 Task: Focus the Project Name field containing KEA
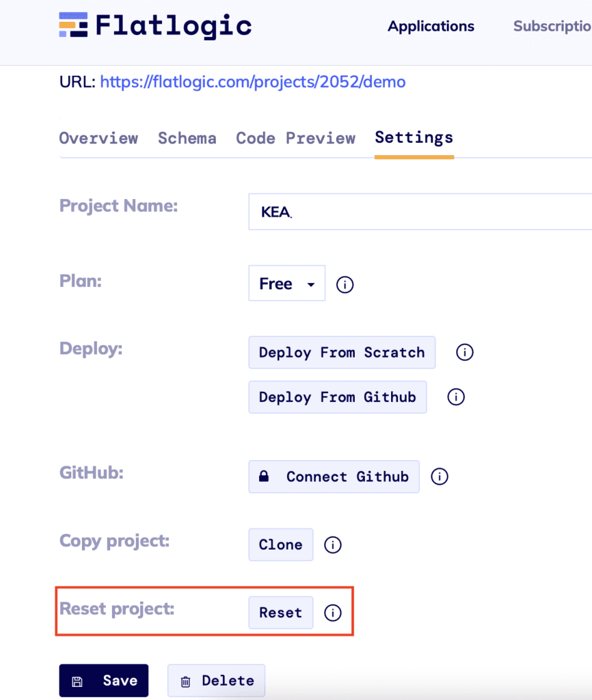tap(420, 212)
